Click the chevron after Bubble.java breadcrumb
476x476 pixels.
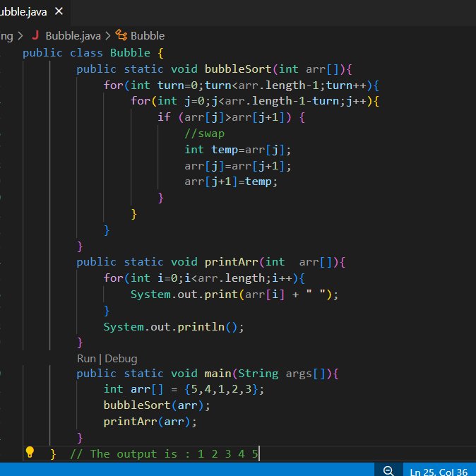(108, 36)
